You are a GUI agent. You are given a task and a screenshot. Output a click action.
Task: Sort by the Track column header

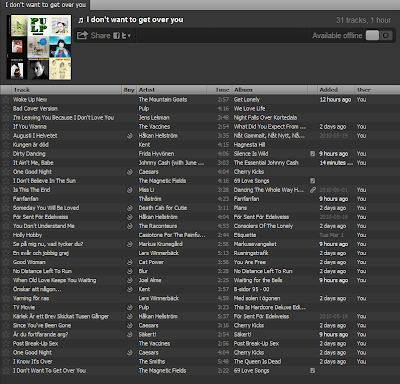tap(66, 90)
